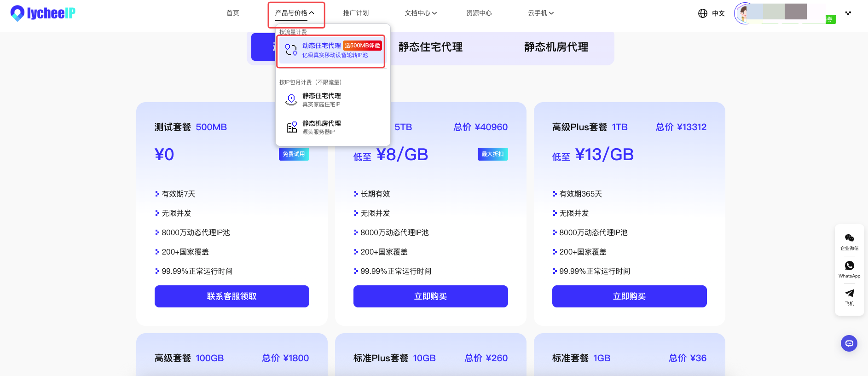Click the 最大折扣 badge
This screenshot has width=868, height=376.
(492, 154)
